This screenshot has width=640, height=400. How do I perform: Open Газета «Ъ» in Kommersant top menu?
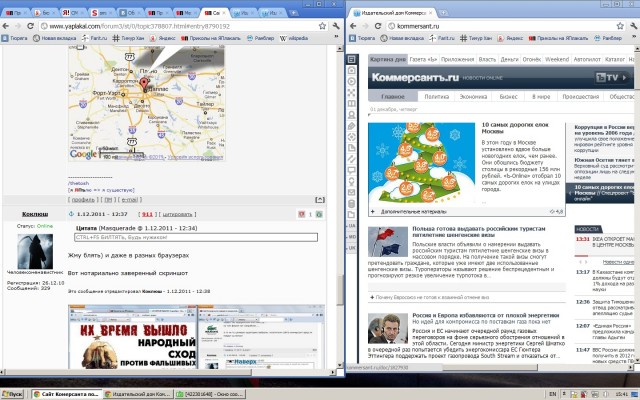click(x=423, y=59)
